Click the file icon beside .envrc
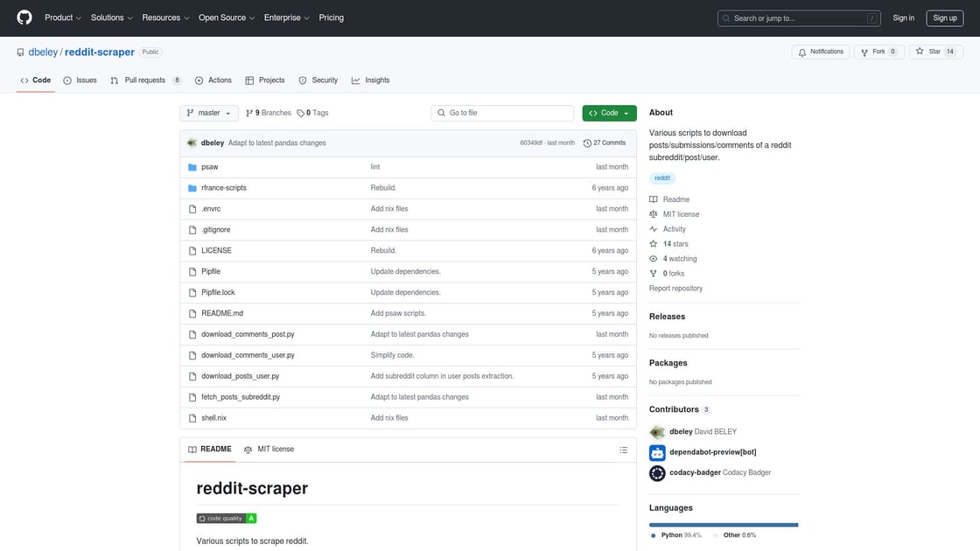This screenshot has height=551, width=980. click(x=192, y=209)
